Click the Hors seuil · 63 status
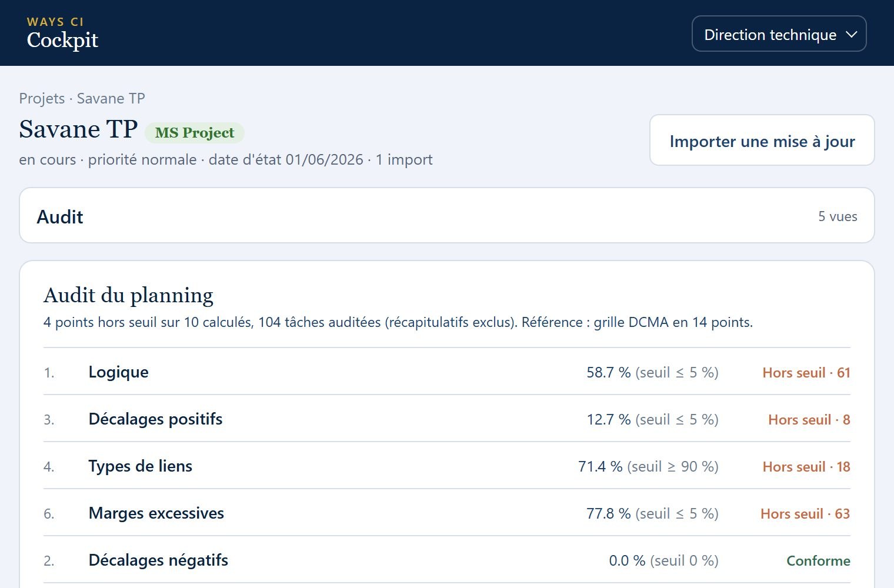 click(x=805, y=514)
